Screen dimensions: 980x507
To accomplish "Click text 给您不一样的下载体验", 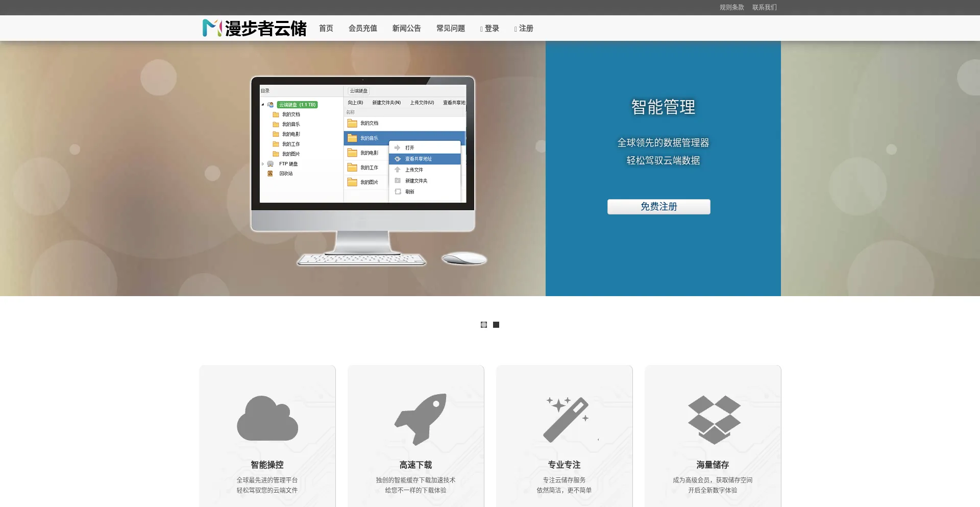I will [x=415, y=490].
